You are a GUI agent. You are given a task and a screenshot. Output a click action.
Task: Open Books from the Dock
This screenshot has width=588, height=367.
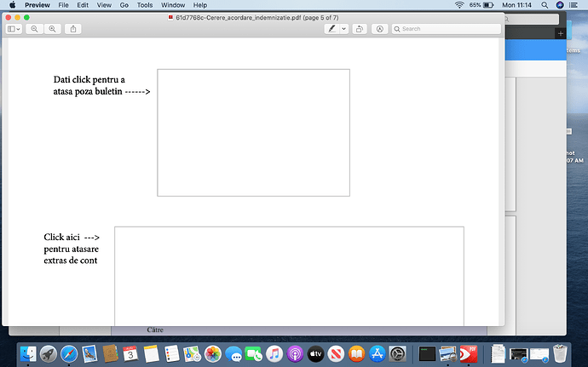coord(356,353)
